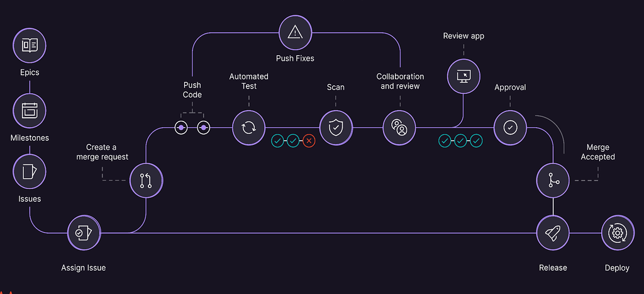
Task: Open the Deploy gear icon
Action: pyautogui.click(x=618, y=233)
